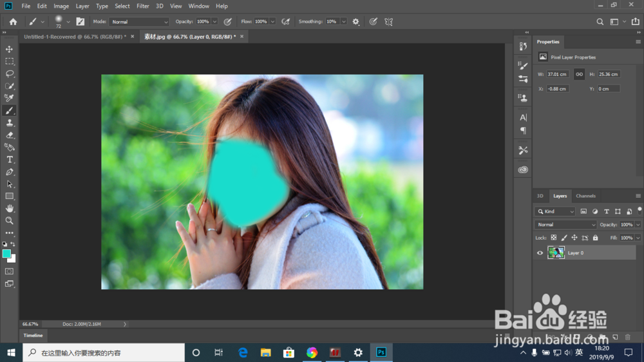Screen dimensions: 644x362
Task: Select the Path Selection tool
Action: click(x=9, y=184)
